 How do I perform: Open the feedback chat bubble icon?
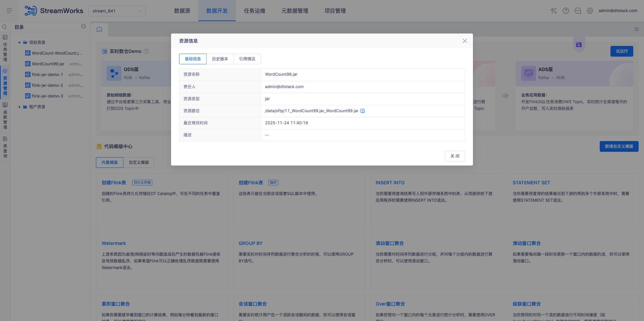[578, 10]
